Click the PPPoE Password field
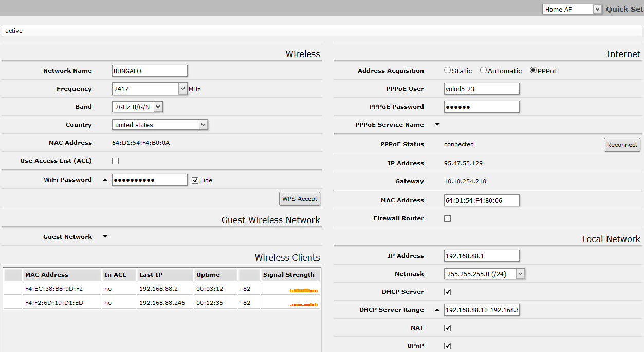 pyautogui.click(x=482, y=107)
